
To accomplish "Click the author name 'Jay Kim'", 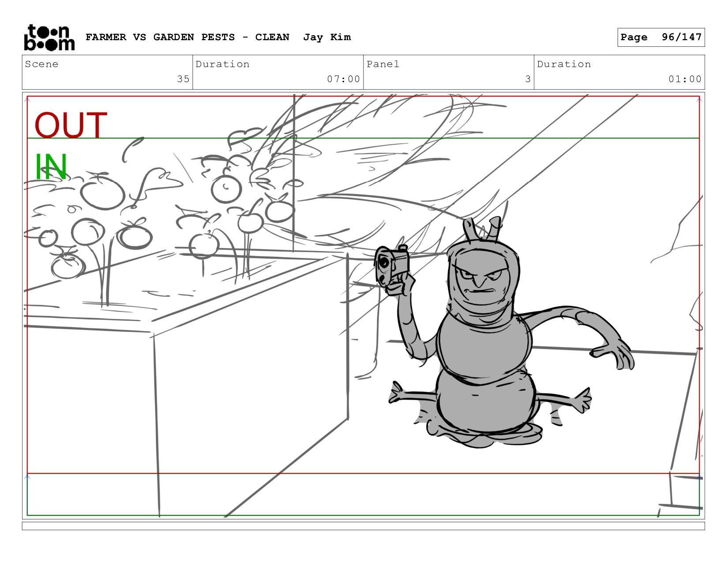I will pyautogui.click(x=327, y=37).
